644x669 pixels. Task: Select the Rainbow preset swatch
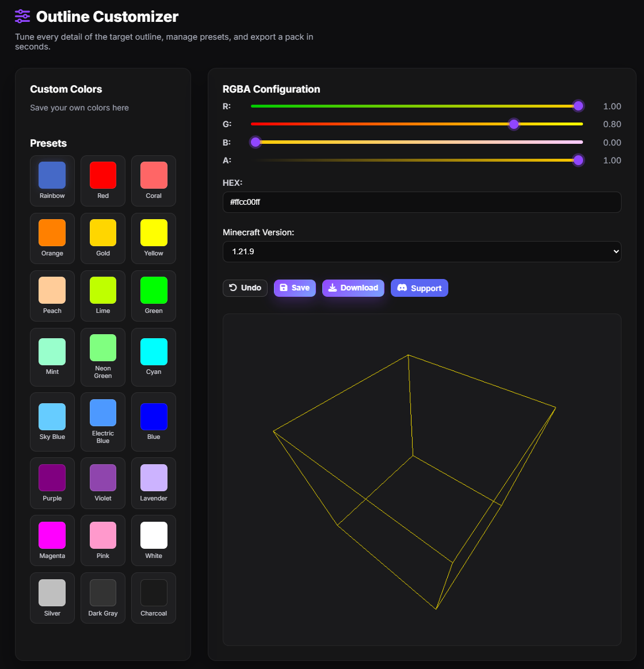click(x=52, y=175)
